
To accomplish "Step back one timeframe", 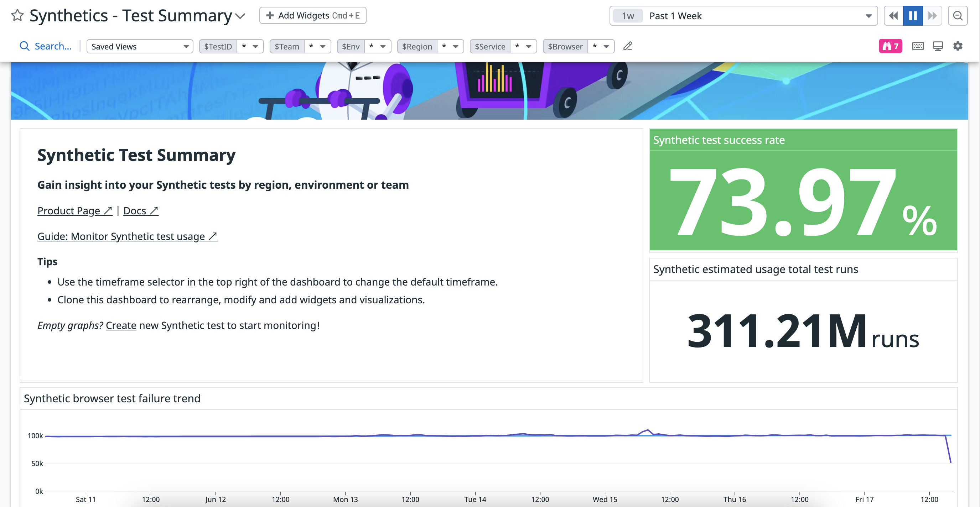I will click(894, 16).
